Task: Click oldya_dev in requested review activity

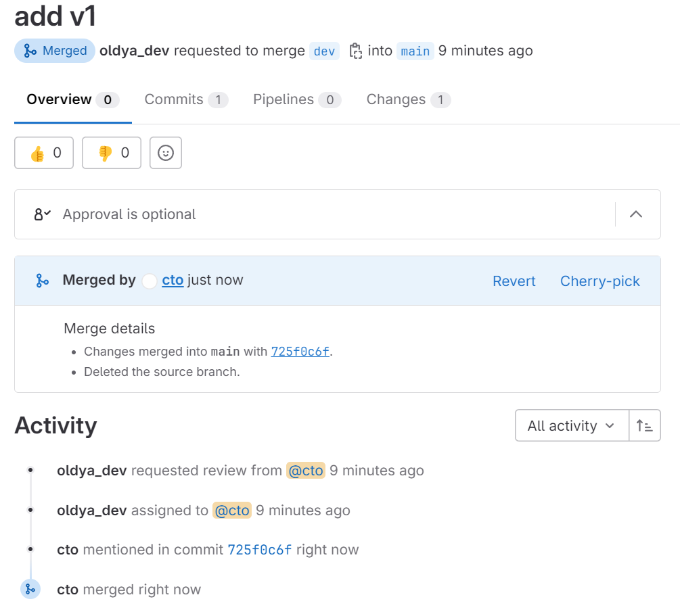Action: (92, 471)
